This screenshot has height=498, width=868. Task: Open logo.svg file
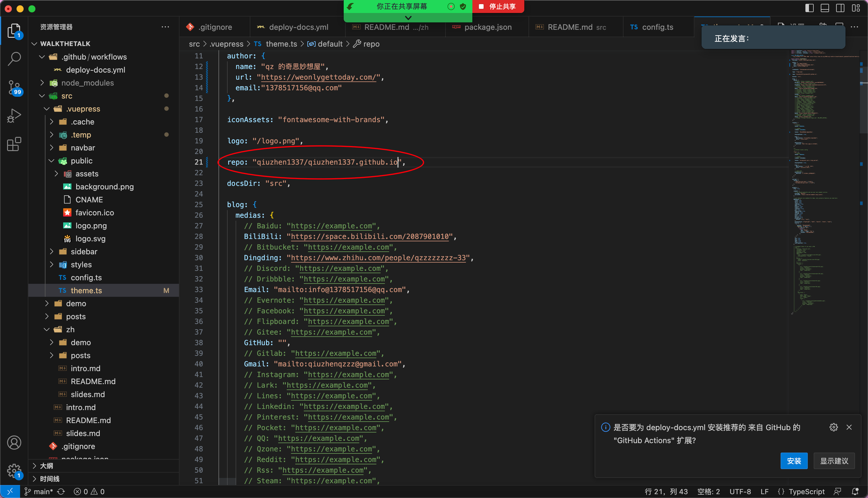90,239
